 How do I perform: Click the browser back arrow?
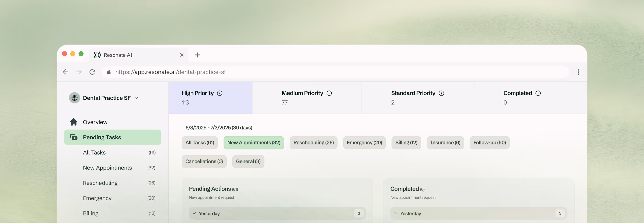click(x=66, y=72)
